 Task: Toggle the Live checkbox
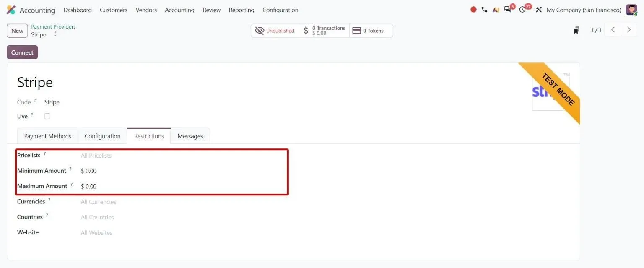47,116
